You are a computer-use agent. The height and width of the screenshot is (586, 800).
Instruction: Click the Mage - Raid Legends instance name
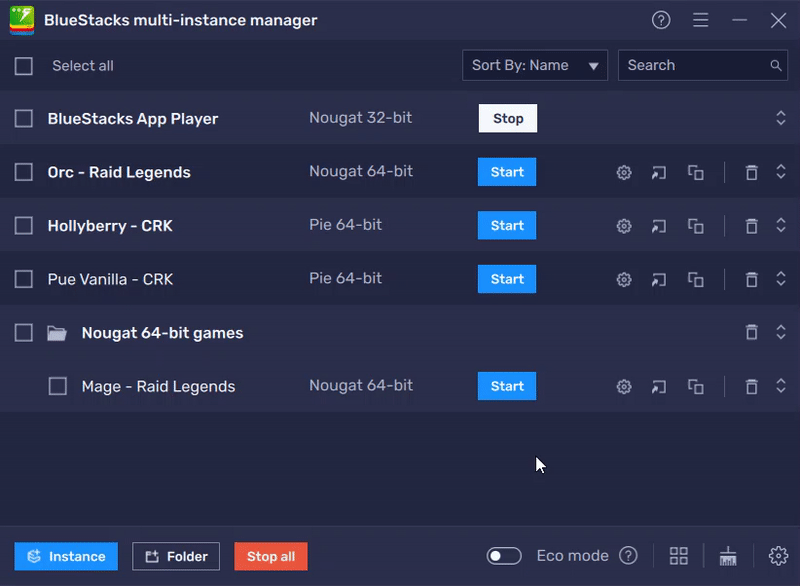(158, 387)
